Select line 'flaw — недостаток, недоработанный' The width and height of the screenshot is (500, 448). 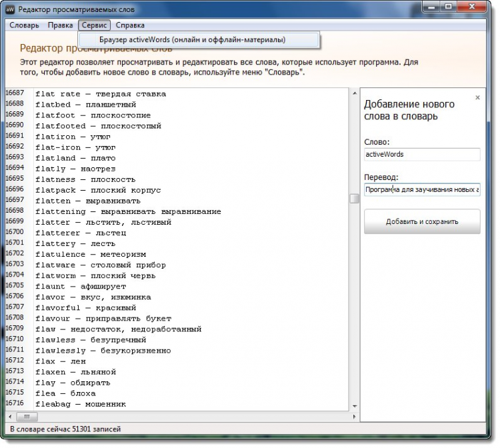point(118,329)
